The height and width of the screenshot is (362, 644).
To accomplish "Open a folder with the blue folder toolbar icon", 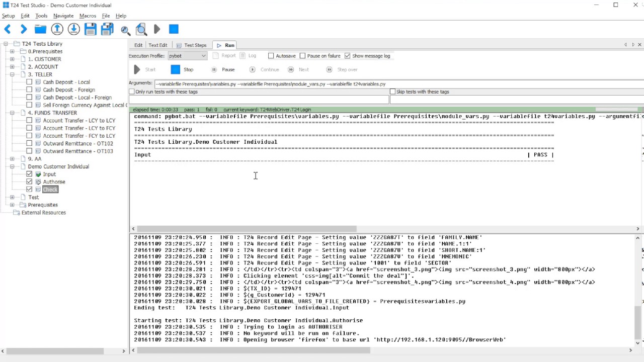I will 40,29.
